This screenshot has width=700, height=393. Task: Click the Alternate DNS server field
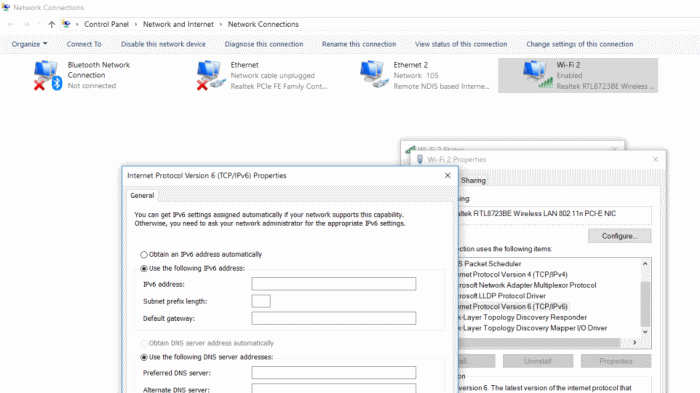pos(333,389)
